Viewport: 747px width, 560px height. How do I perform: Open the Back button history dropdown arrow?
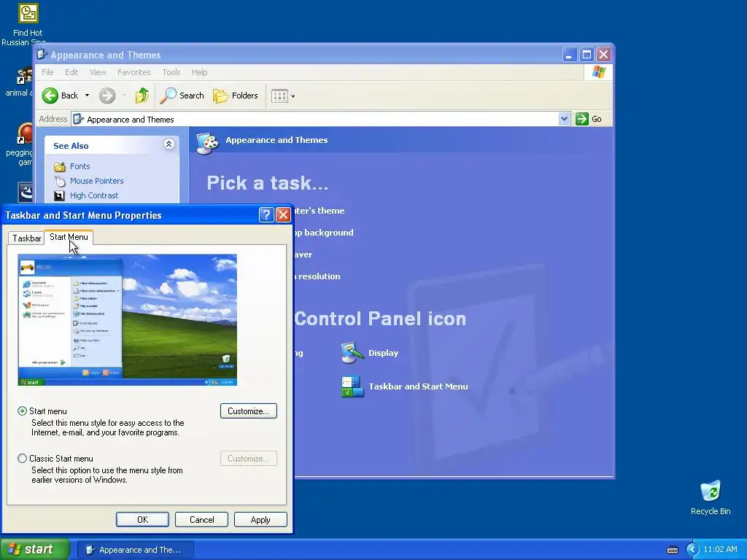(x=88, y=96)
